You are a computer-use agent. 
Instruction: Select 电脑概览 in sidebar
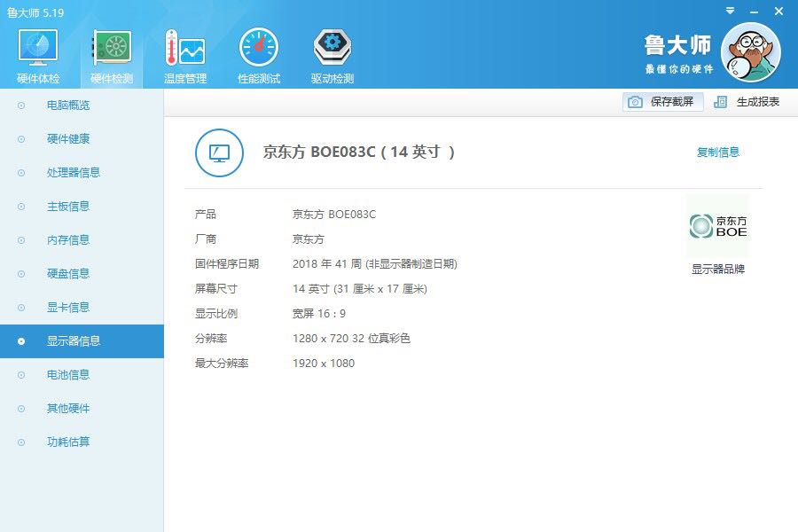pos(82,106)
